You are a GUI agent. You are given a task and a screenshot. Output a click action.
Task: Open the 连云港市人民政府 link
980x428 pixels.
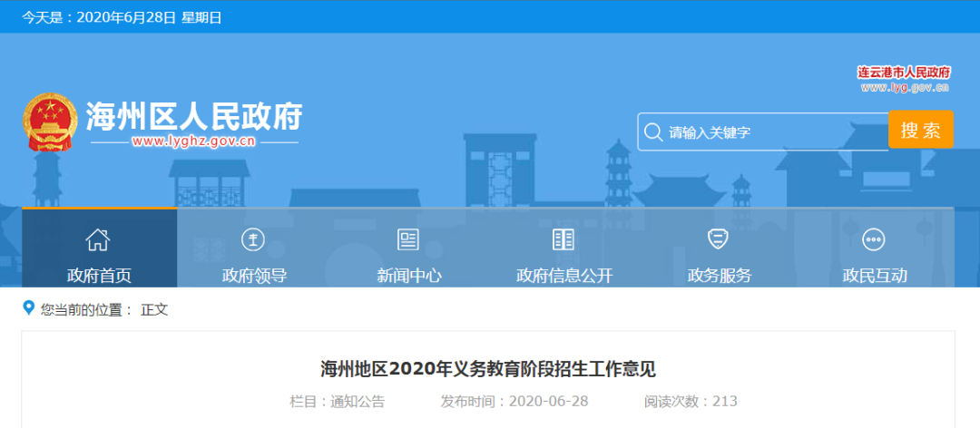pos(904,73)
